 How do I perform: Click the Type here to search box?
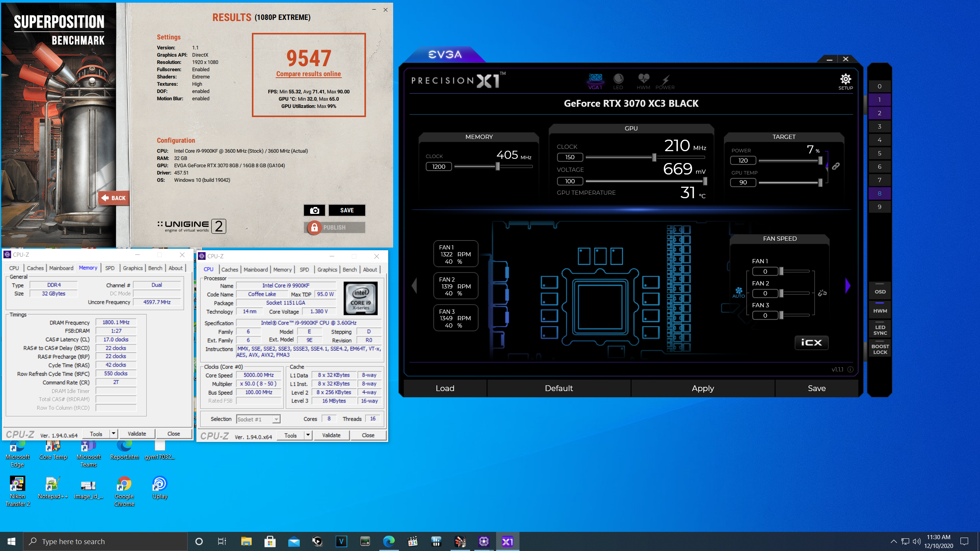(105, 541)
